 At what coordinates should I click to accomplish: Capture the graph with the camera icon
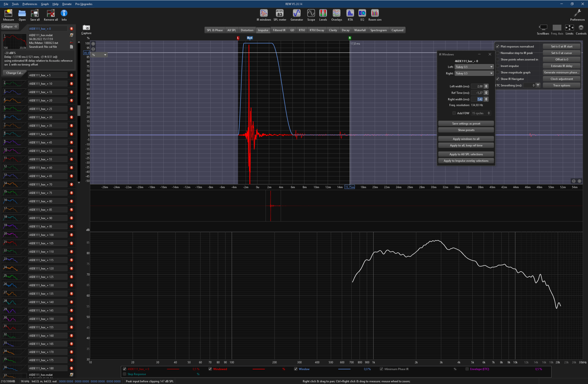[x=86, y=29]
